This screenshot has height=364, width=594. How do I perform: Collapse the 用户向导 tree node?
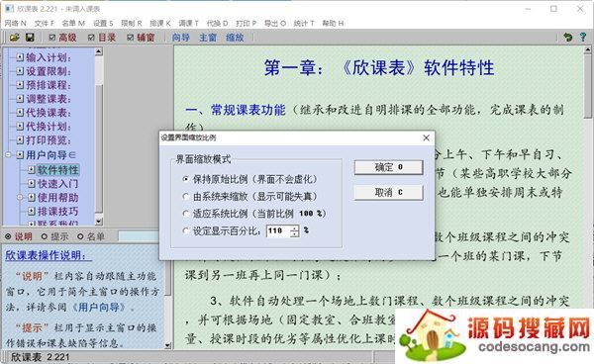[8, 154]
